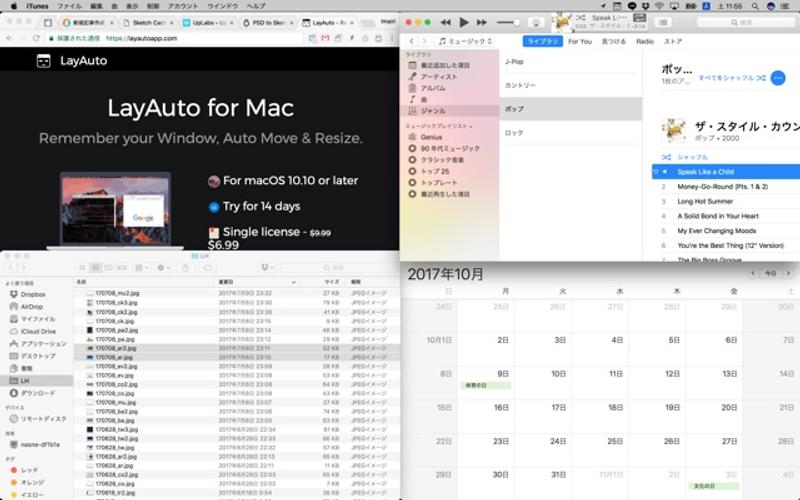Switch Finder to list view
This screenshot has height=500, width=800.
click(x=96, y=267)
